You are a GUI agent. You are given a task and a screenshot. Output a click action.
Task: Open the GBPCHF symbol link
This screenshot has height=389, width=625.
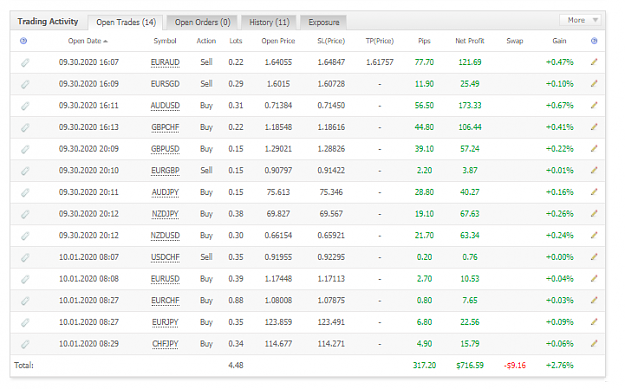pos(165,128)
